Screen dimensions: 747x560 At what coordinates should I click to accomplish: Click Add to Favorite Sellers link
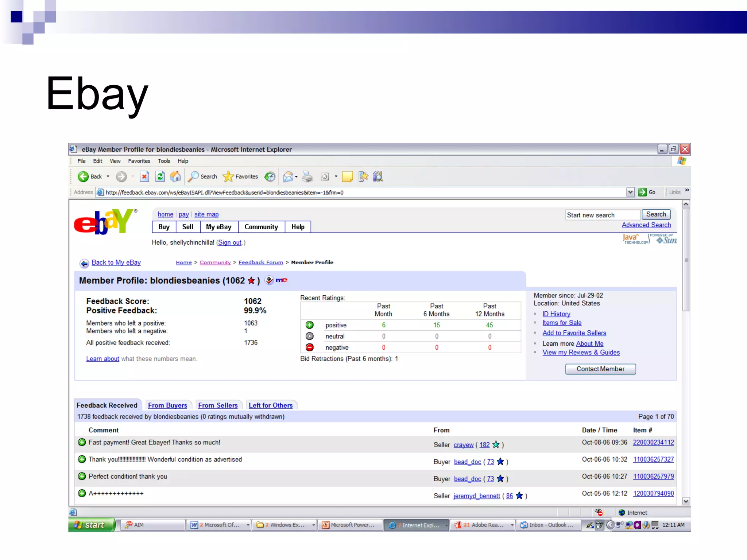(574, 333)
